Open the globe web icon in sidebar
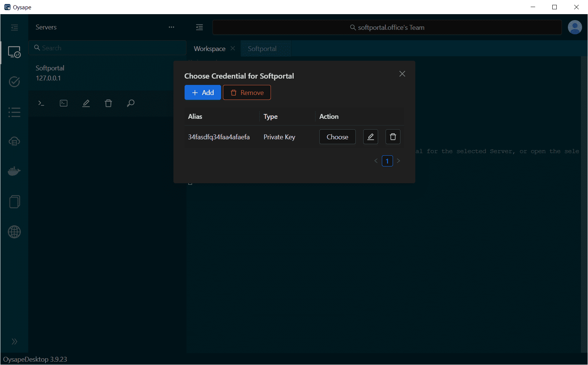 [14, 232]
